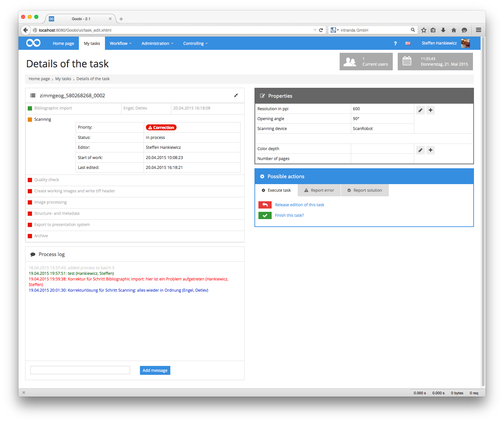The image size is (504, 423).
Task: Expand the Archive step row
Action: 135,236
